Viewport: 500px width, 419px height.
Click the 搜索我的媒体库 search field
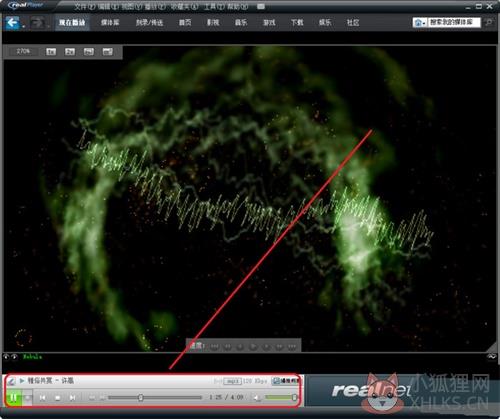pos(454,22)
